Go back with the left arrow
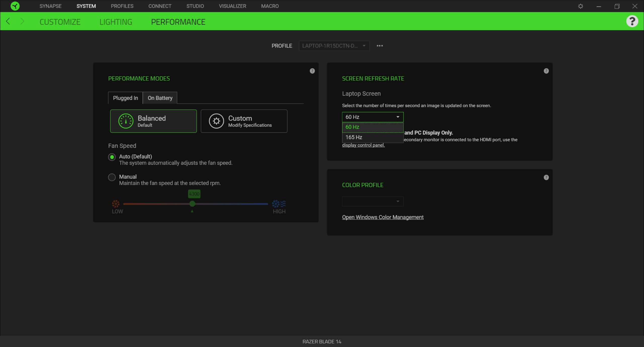The width and height of the screenshot is (644, 347). tap(8, 21)
